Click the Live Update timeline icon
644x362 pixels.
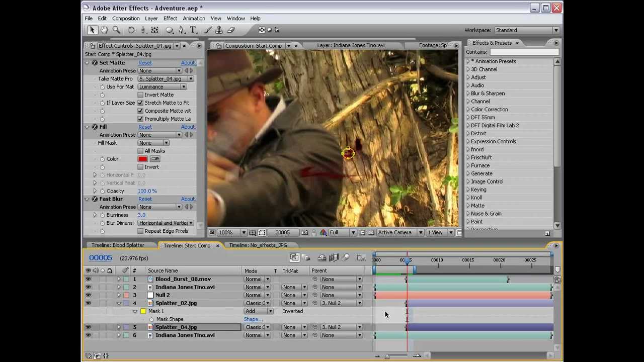(295, 258)
